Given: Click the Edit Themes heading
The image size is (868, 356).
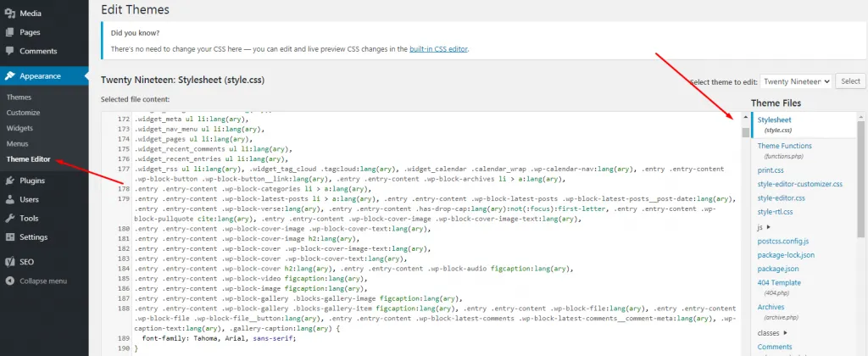Looking at the screenshot, I should pyautogui.click(x=135, y=9).
